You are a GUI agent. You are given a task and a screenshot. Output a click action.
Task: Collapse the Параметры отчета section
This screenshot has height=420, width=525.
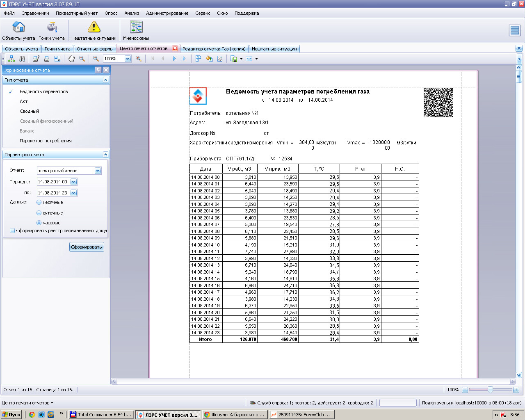coord(105,155)
